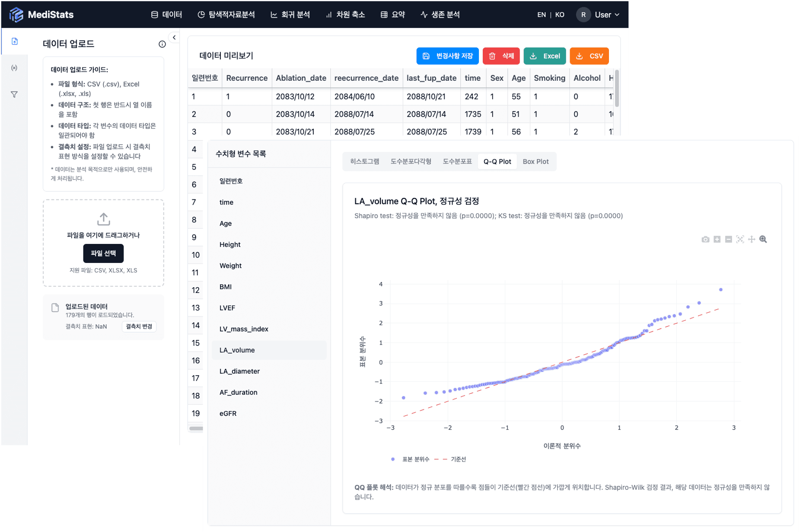800x532 pixels.
Task: Open the variables (x) sidebar icon
Action: tap(14, 68)
